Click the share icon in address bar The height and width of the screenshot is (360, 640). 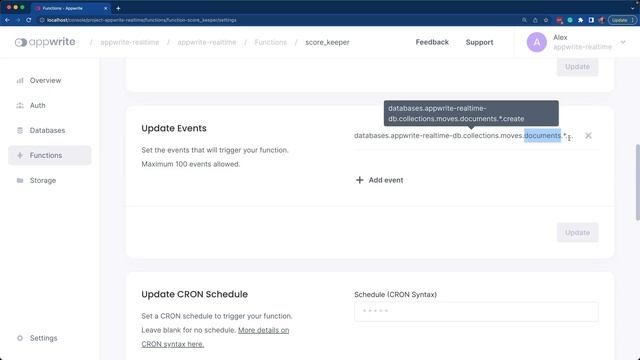click(x=535, y=20)
